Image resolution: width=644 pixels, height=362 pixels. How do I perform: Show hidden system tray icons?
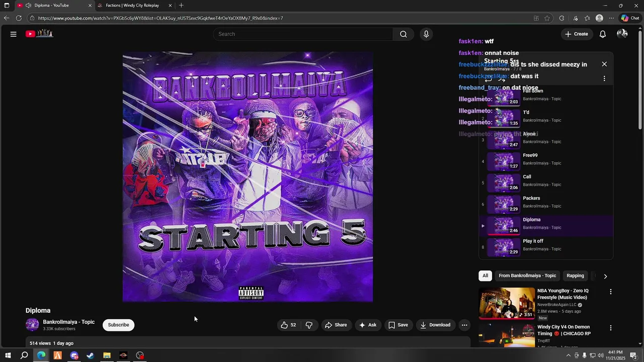point(569,355)
